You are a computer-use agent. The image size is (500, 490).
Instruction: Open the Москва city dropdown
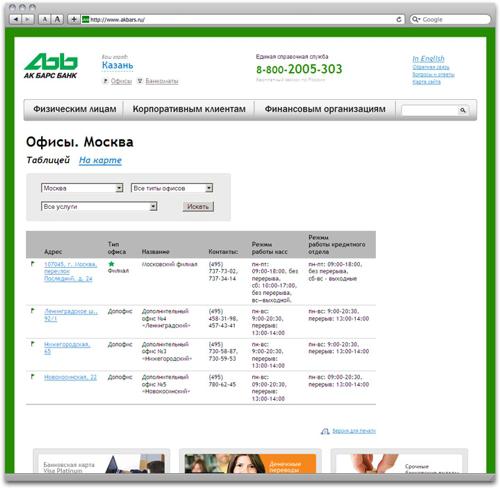click(82, 188)
